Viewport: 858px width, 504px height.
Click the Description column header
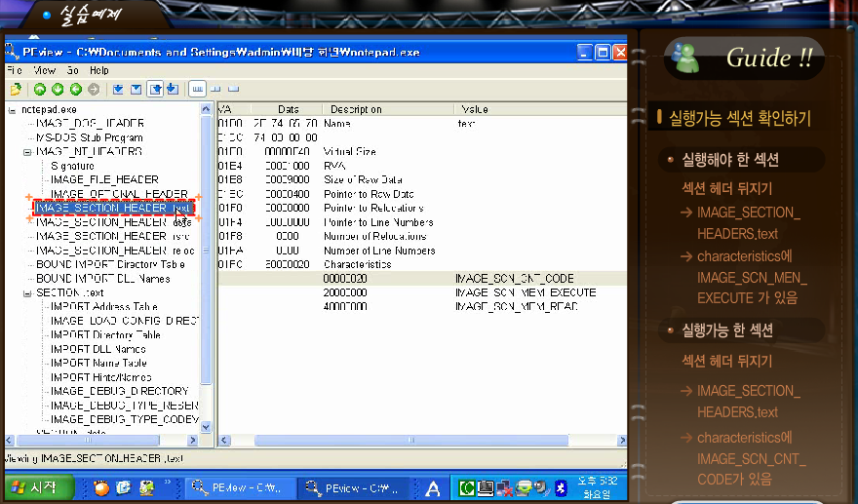pos(388,109)
